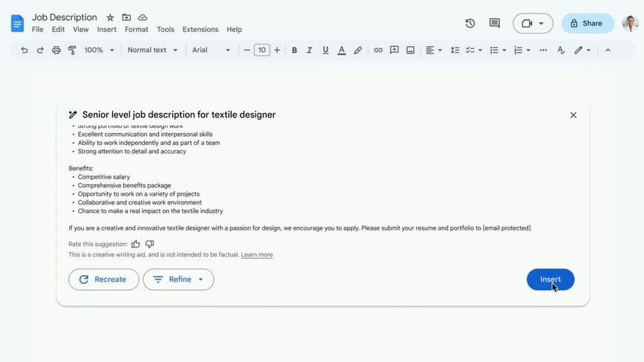
Task: Expand the Arial font dropdown
Action: [x=212, y=51]
